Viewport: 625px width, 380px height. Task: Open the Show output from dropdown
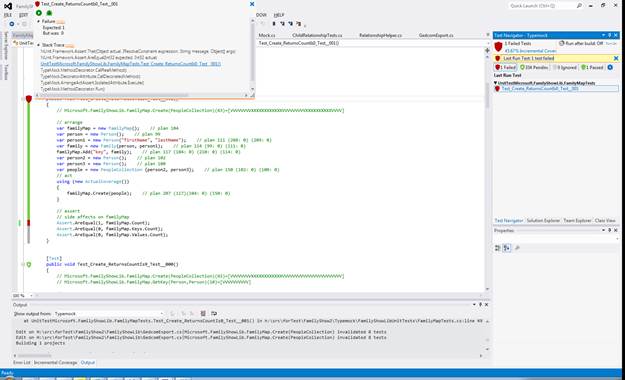click(108, 313)
